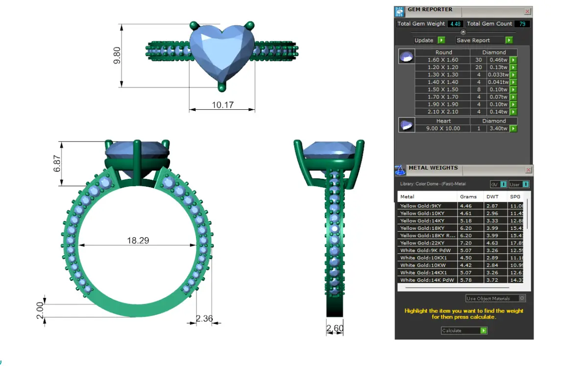Select the White Gold:10KW row
The width and height of the screenshot is (588, 366).
click(x=461, y=265)
